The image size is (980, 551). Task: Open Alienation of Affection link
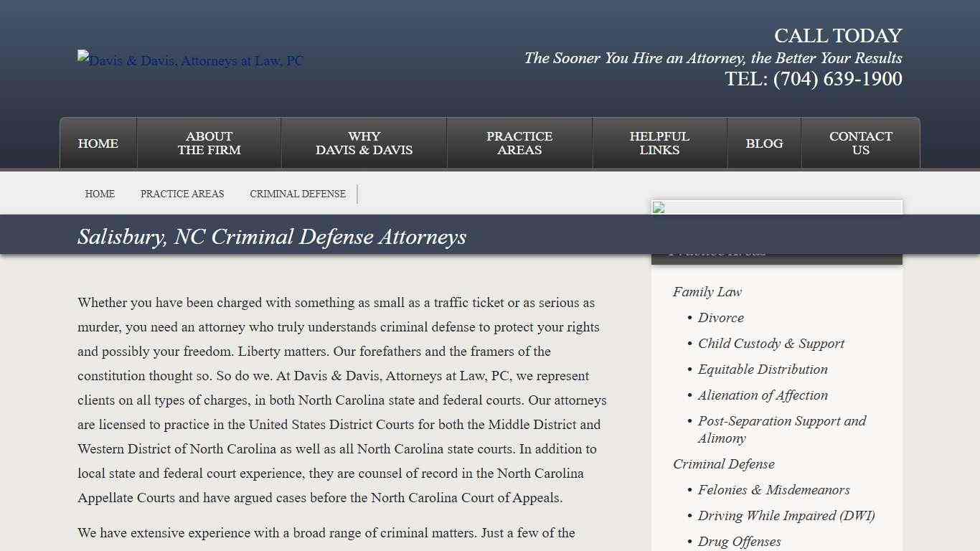tap(763, 395)
